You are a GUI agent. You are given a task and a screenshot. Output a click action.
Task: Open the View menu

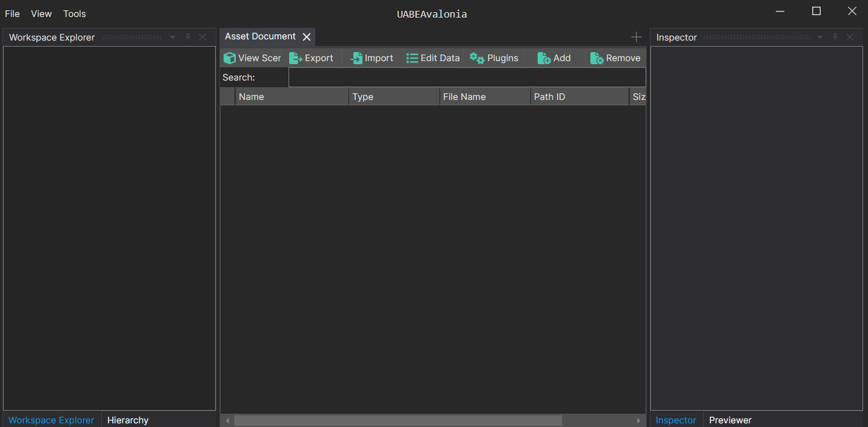click(x=41, y=13)
